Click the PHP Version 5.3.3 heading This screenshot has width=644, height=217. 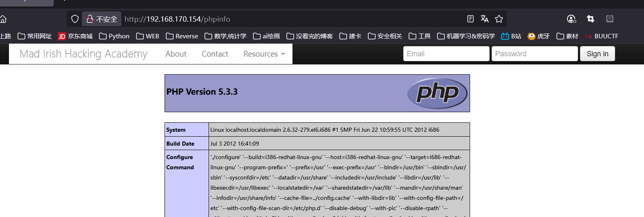click(202, 92)
